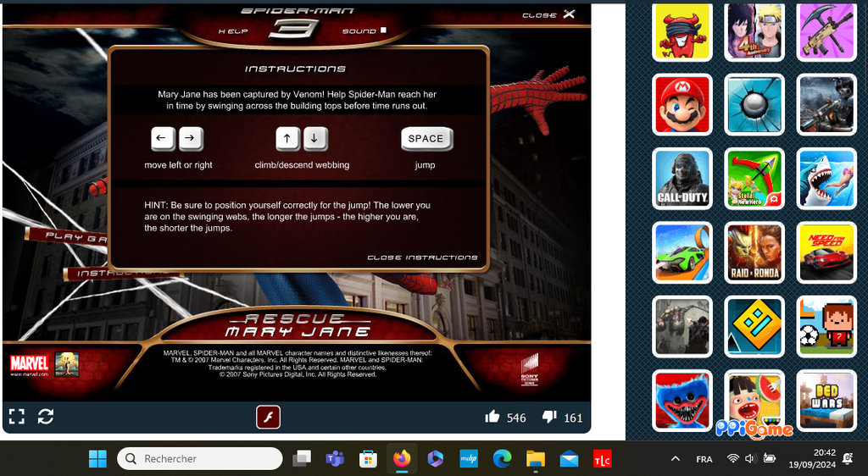Open the RAID RONDA game
The height and width of the screenshot is (476, 868).
coord(754,252)
